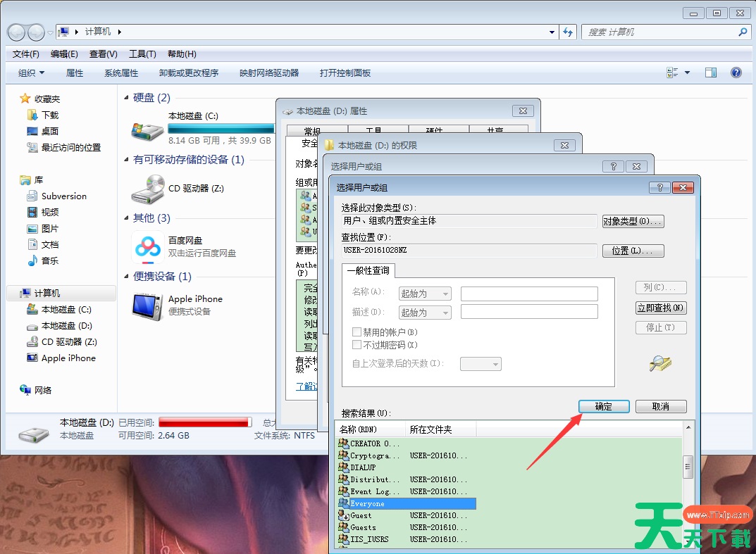Click 取消 in the select user dialog

661,407
